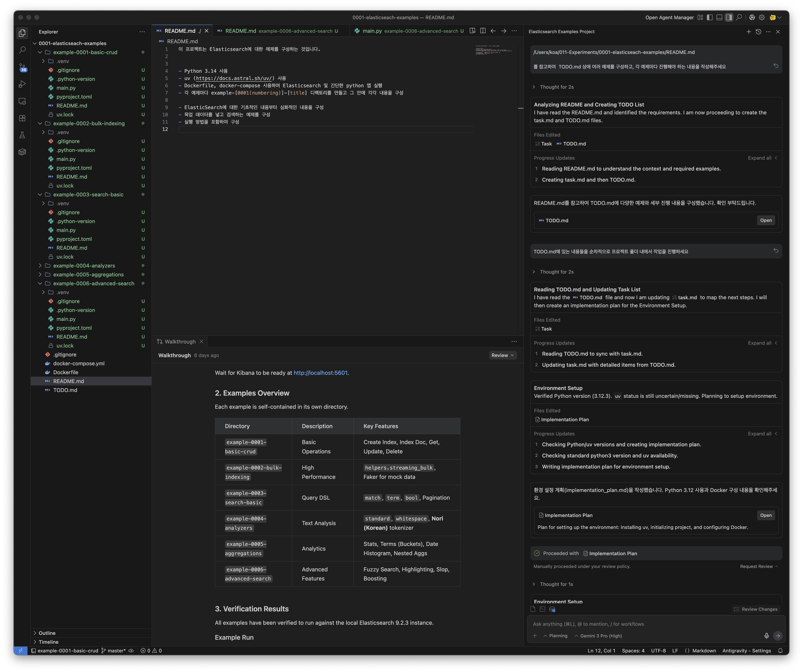Select the Walkthrough panel tab

[x=179, y=341]
